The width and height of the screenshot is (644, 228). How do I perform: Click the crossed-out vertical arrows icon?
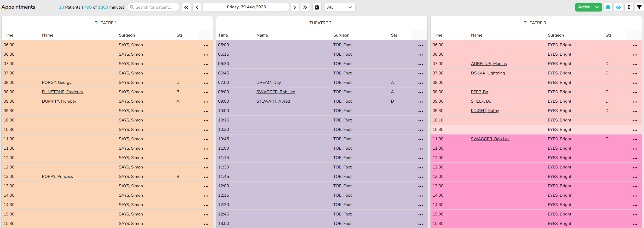(x=629, y=7)
